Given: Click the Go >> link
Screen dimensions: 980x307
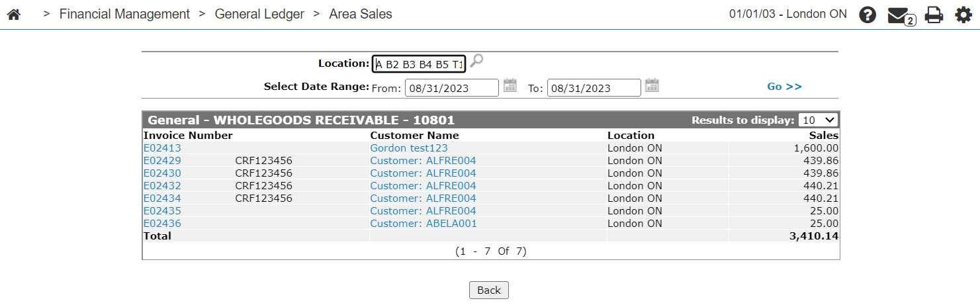Looking at the screenshot, I should click(x=784, y=87).
